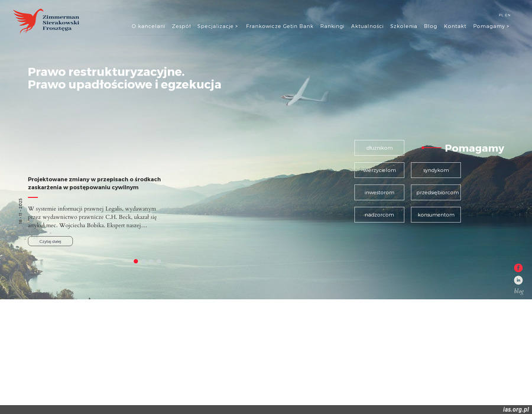532x414 pixels.
Task: Select the dłużnikom help button
Action: coord(379,148)
